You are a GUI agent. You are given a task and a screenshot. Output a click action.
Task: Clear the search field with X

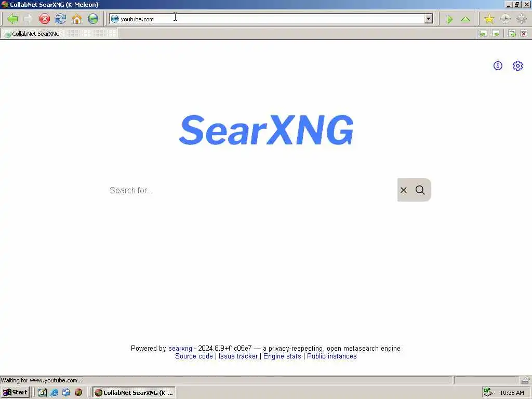(403, 190)
